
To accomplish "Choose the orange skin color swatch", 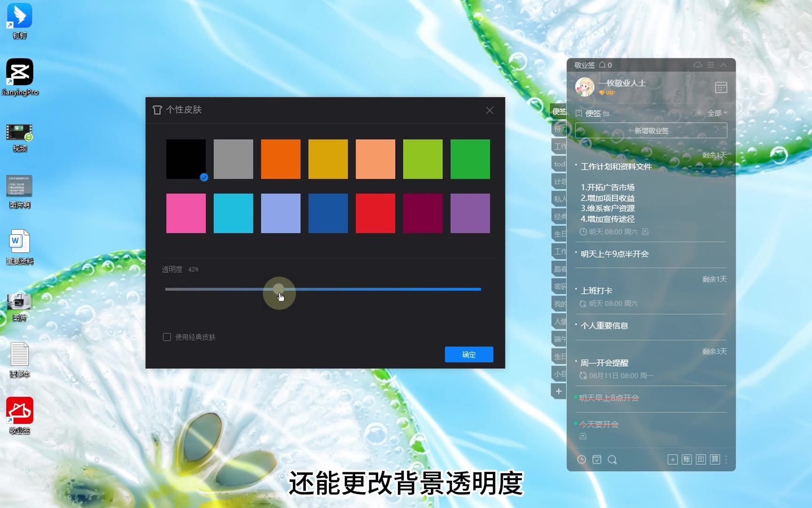I will pyautogui.click(x=281, y=159).
